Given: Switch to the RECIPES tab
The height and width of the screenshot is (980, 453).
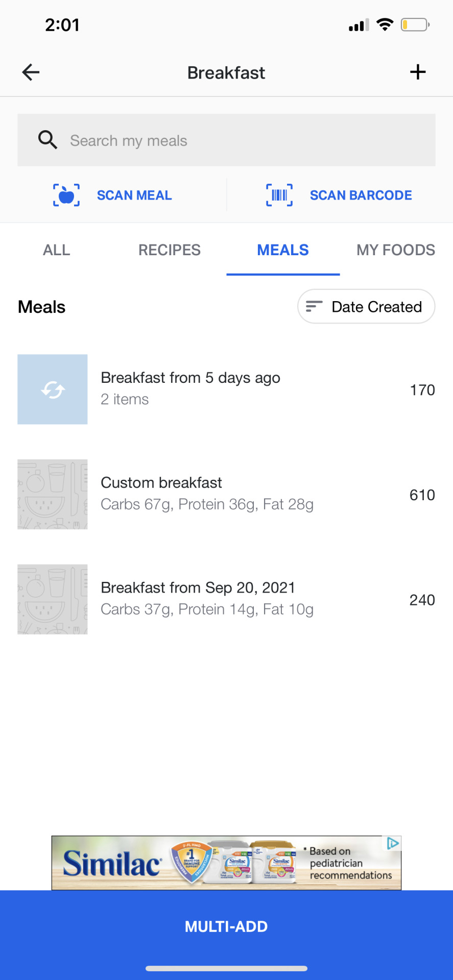Looking at the screenshot, I should 170,250.
